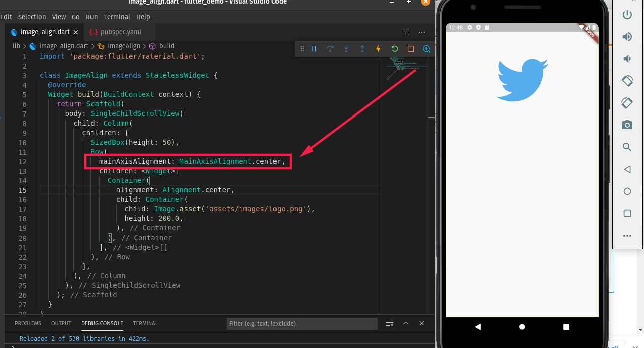
Task: Tap the Android recents button in the phone navbar
Action: click(x=567, y=327)
